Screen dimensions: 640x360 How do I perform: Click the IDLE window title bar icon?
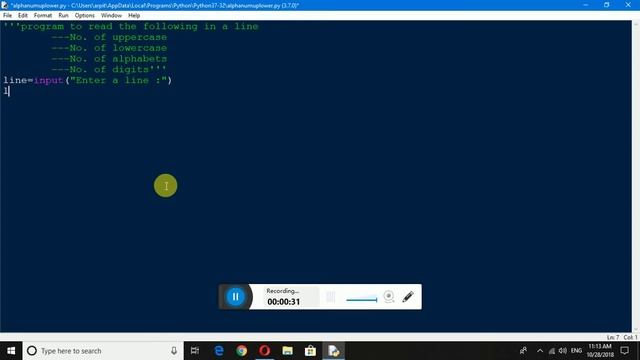click(x=4, y=5)
